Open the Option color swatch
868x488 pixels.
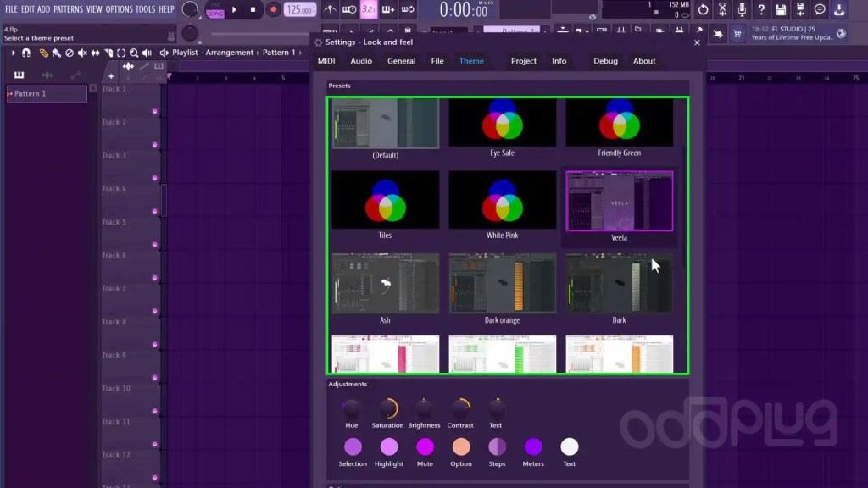pyautogui.click(x=461, y=446)
